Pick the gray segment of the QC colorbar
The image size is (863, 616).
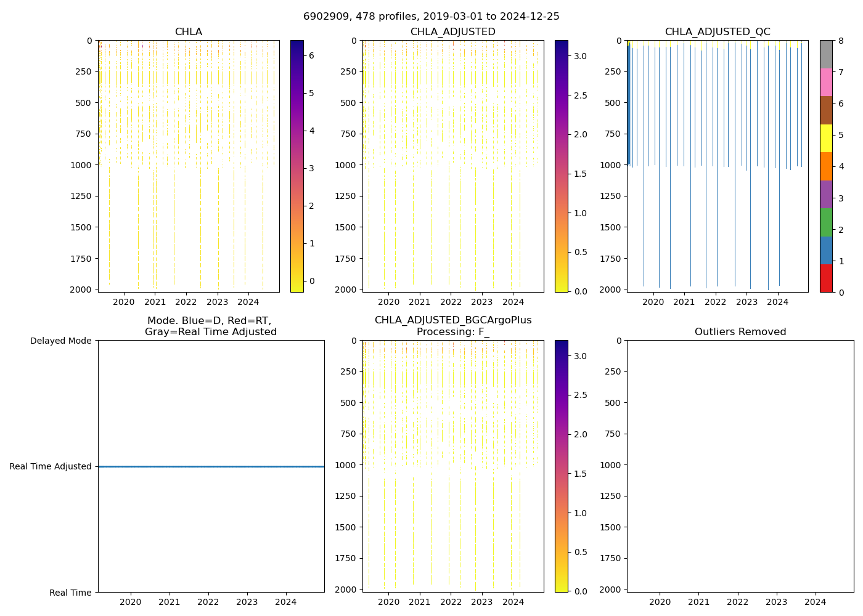point(826,54)
